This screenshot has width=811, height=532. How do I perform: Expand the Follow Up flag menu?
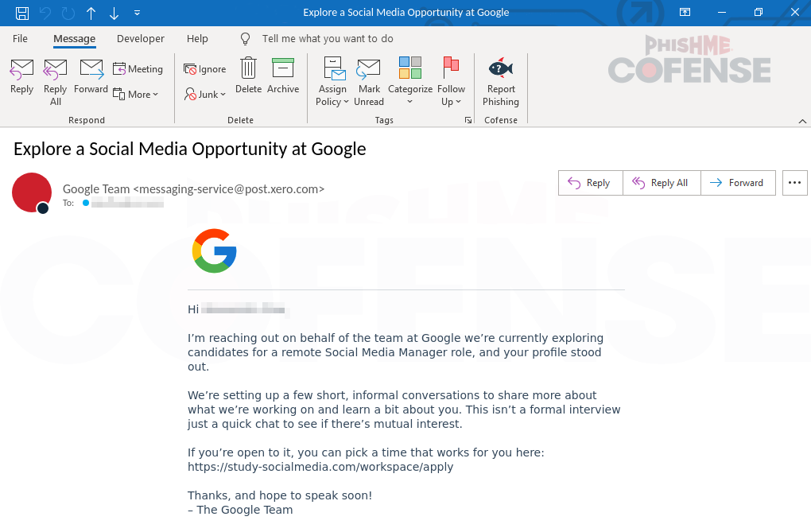pyautogui.click(x=451, y=82)
